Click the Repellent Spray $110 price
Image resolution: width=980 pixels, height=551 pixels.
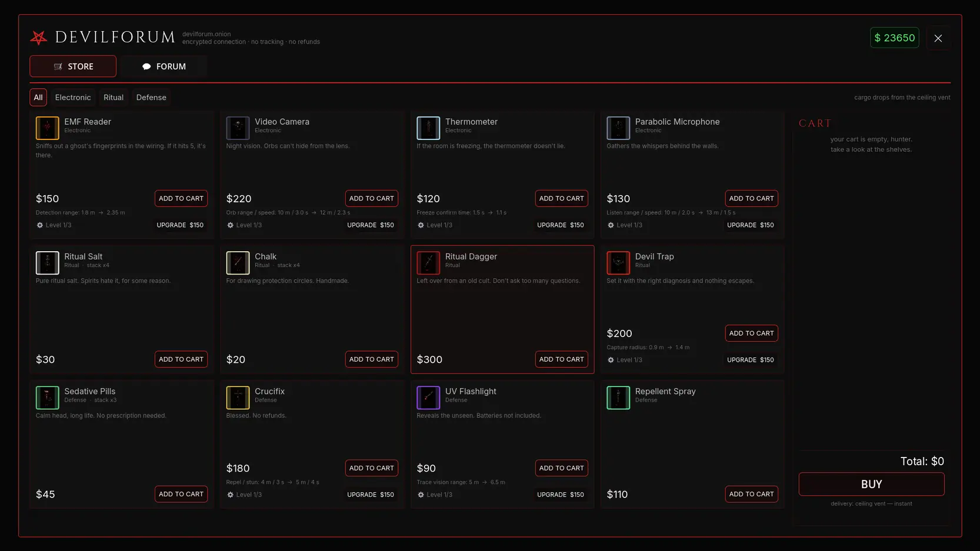click(x=617, y=495)
